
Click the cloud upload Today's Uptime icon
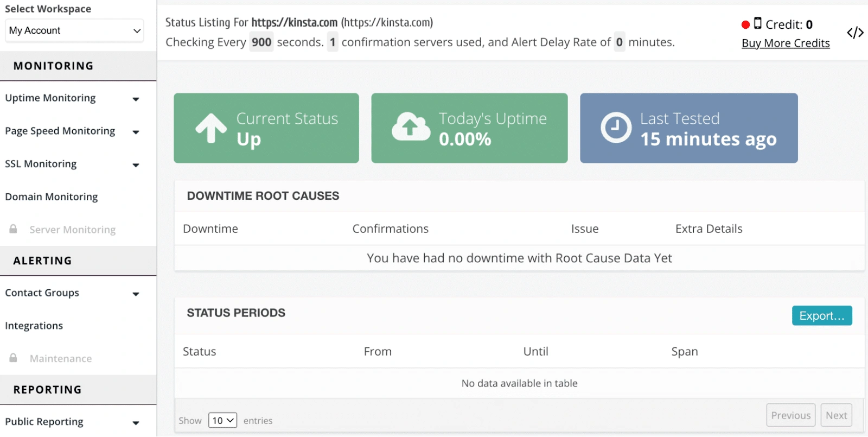click(411, 127)
